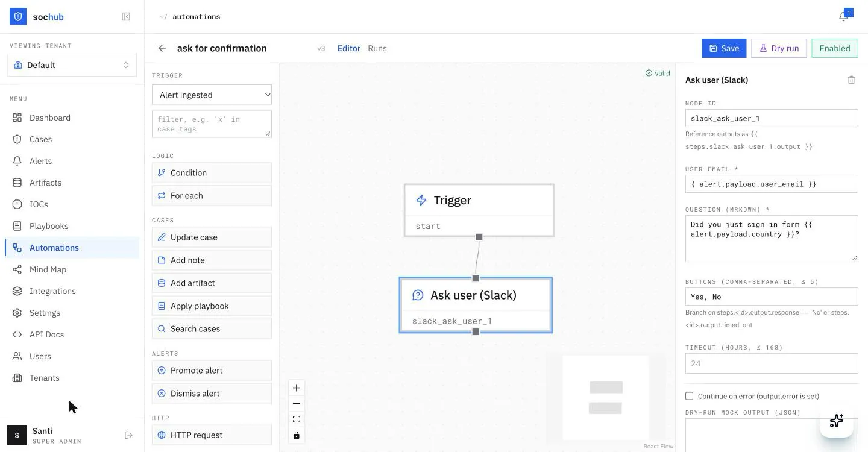Add an Update case node
This screenshot has width=868, height=452.
pyautogui.click(x=212, y=237)
